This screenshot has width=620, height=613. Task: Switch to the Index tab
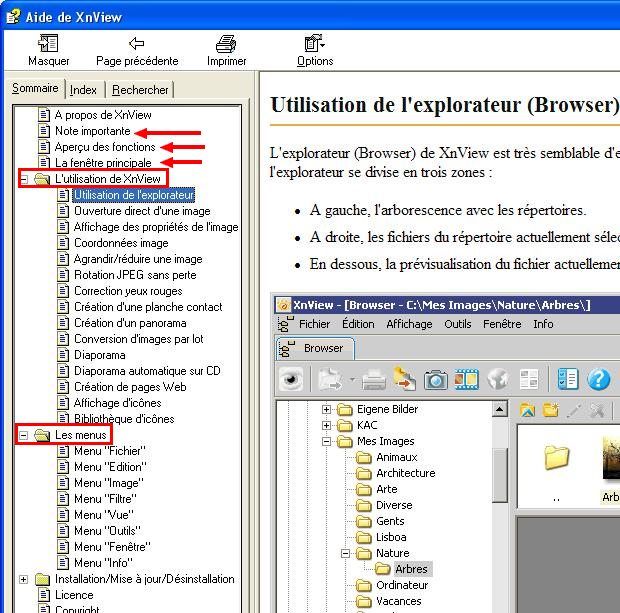click(x=84, y=90)
